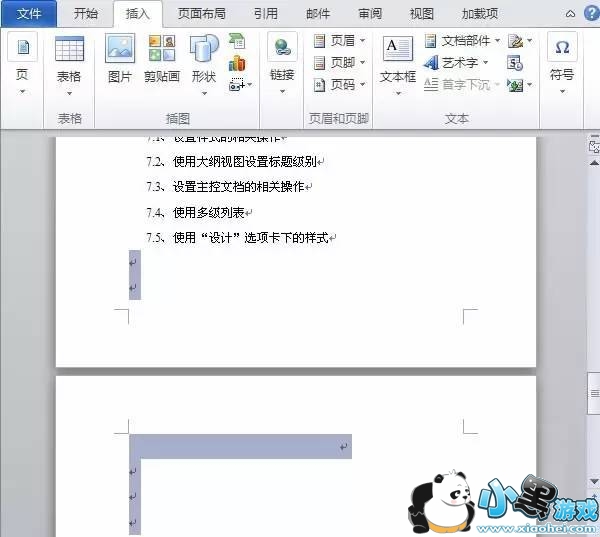Open 艺术字 WordArt menu

(456, 62)
